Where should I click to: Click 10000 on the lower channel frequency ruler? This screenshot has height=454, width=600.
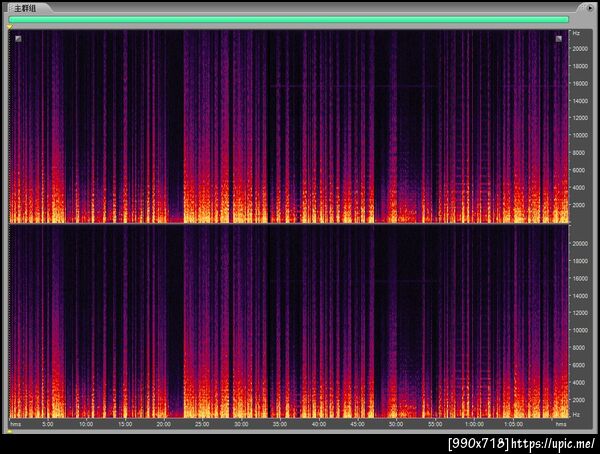click(580, 330)
